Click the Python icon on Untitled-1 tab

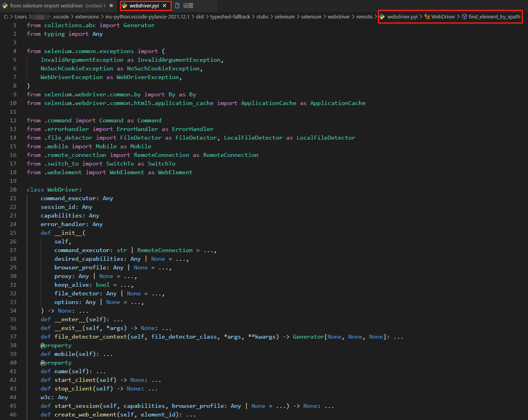5,6
